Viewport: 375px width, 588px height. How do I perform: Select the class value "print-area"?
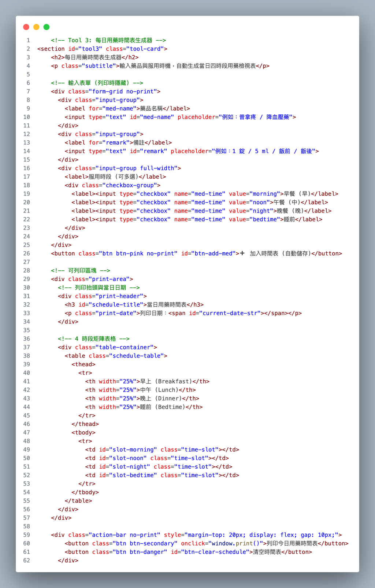tap(109, 279)
